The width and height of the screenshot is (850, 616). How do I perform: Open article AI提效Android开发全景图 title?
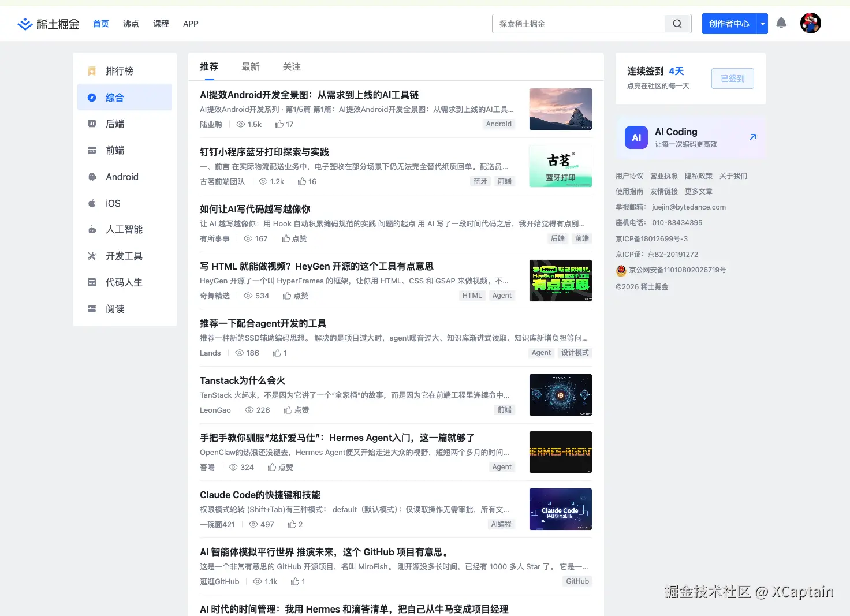click(310, 95)
